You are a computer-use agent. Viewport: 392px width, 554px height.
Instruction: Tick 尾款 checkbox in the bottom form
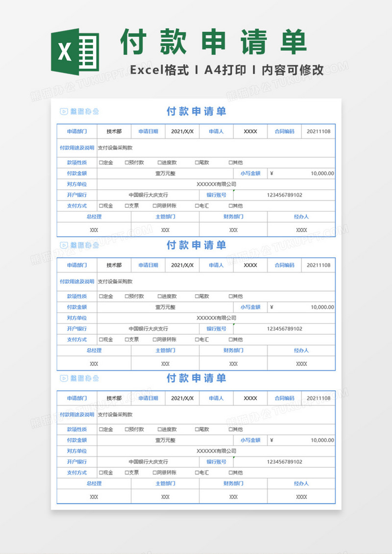point(197,429)
